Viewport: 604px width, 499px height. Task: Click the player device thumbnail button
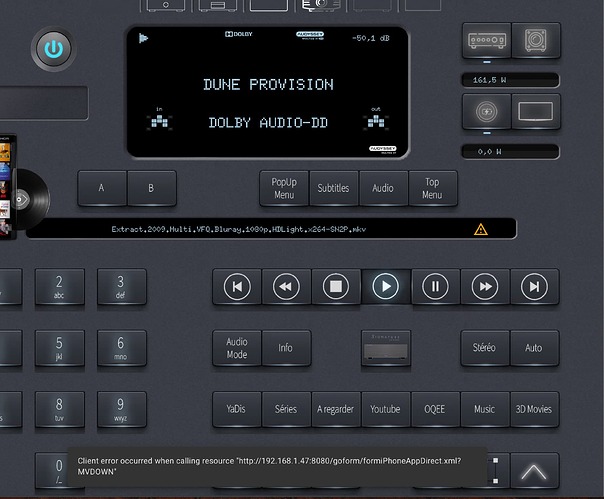coord(386,348)
